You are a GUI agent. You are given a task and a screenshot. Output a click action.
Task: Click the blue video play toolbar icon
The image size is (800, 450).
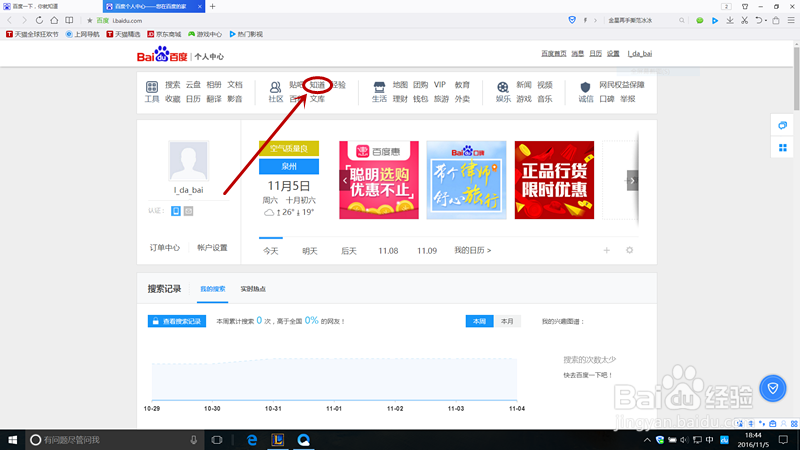(x=715, y=20)
